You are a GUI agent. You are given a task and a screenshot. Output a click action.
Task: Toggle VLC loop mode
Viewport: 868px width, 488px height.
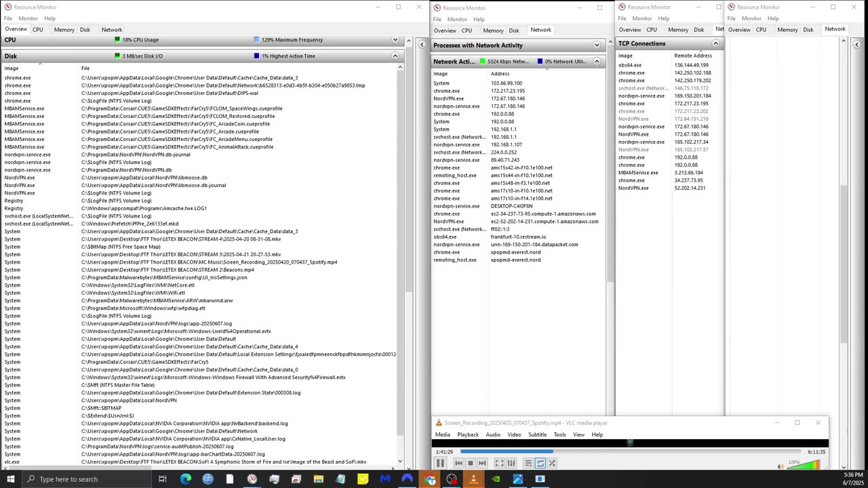(540, 464)
